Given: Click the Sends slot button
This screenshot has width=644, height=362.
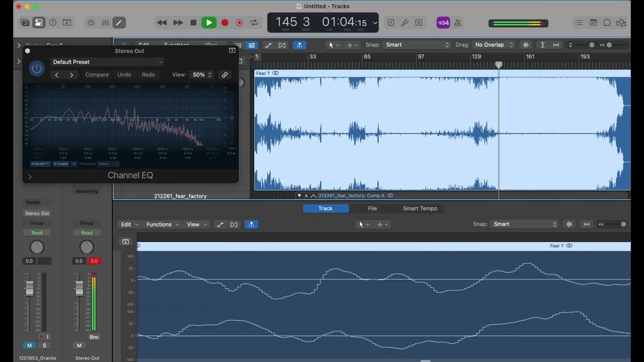Looking at the screenshot, I should point(33,202).
